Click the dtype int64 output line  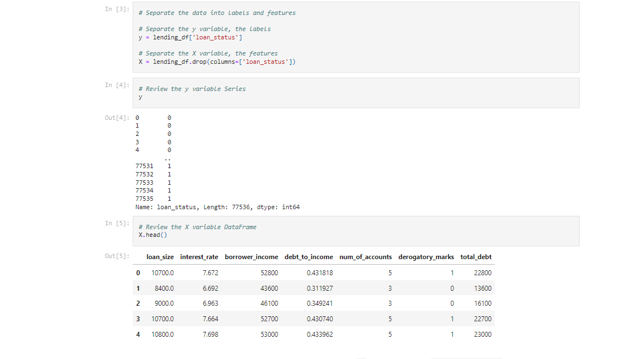coord(217,206)
